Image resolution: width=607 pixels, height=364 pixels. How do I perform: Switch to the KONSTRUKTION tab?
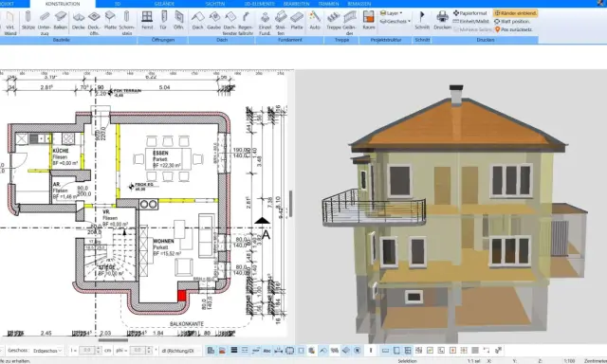point(63,4)
